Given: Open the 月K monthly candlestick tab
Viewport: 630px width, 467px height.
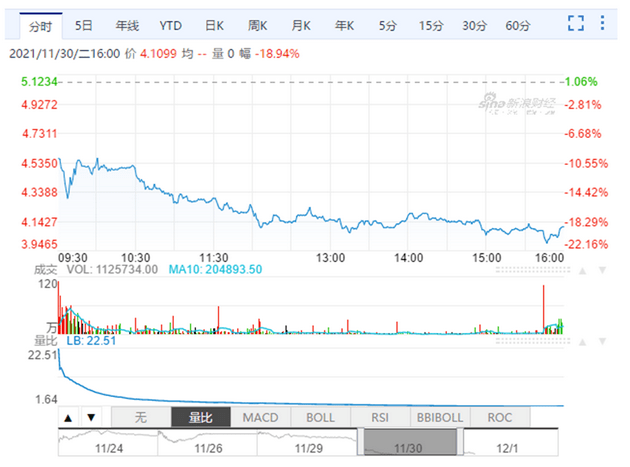Looking at the screenshot, I should click(301, 23).
